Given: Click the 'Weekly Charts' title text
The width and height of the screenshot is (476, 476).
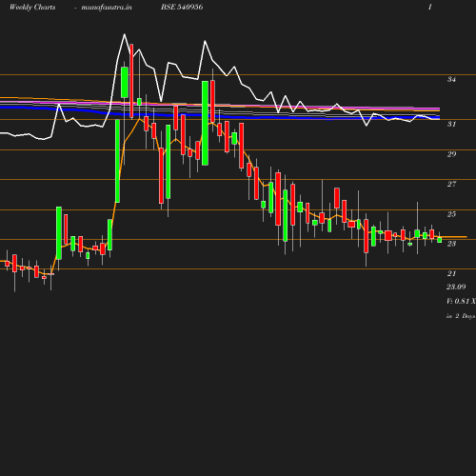Looking at the screenshot, I should coord(32,7).
